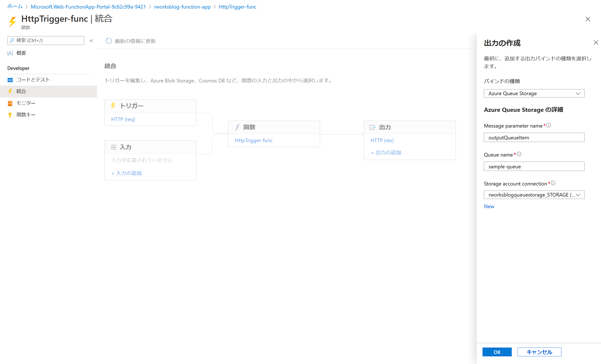Viewport: 601px width, 364px height.
Task: Open the バインドの種類 dropdown
Action: pyautogui.click(x=534, y=93)
